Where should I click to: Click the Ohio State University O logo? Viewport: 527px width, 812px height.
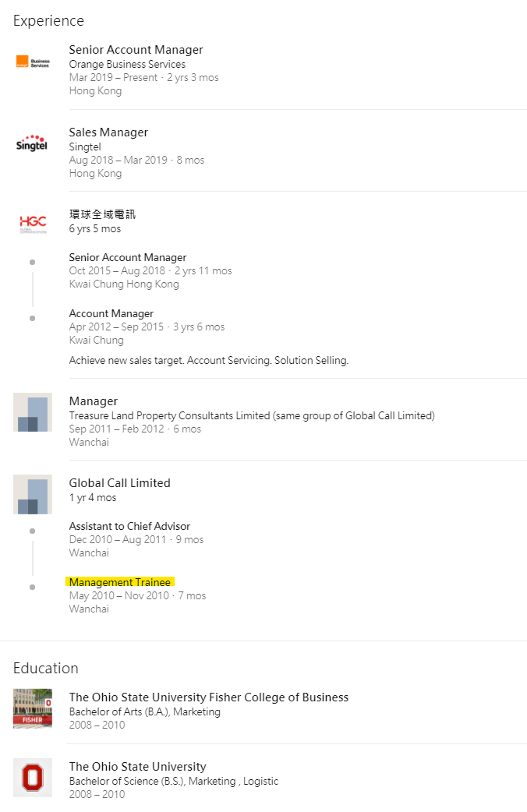click(x=33, y=777)
